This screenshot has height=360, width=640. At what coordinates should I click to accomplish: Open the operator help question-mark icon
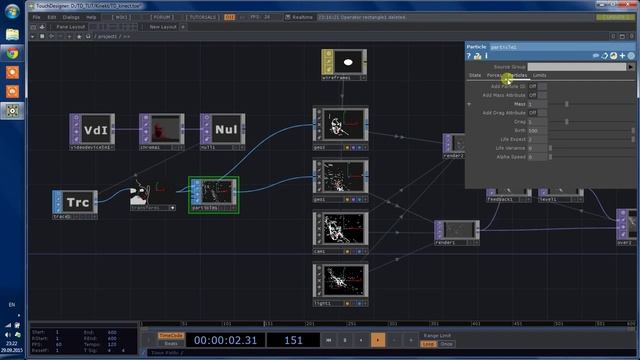coord(469,56)
